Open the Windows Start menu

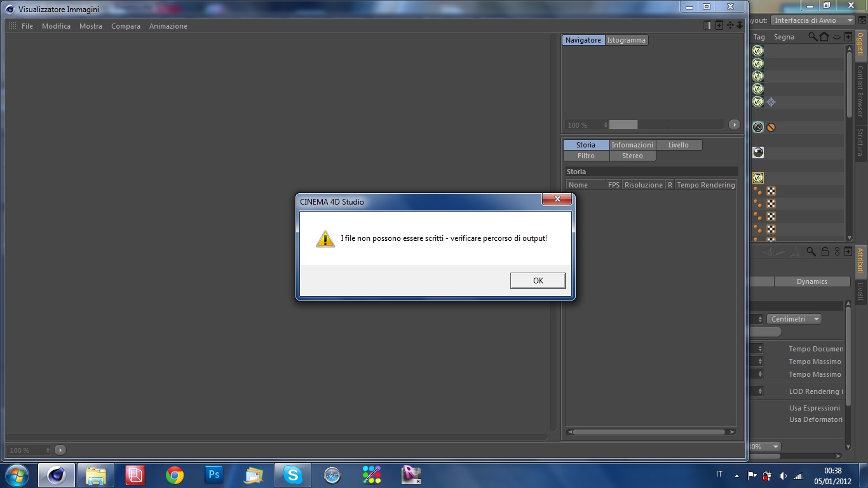[16, 475]
